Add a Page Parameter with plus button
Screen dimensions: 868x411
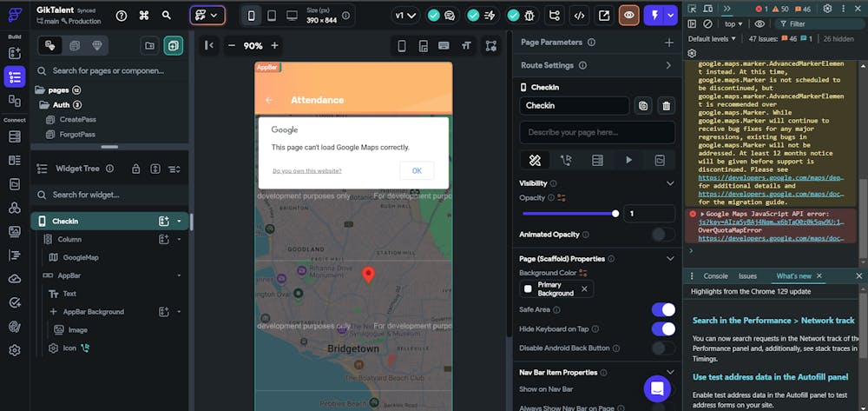(x=668, y=43)
